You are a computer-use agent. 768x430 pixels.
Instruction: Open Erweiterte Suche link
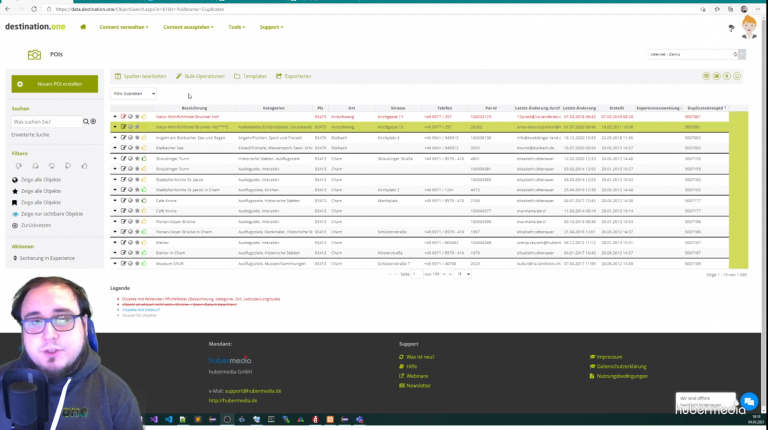(x=30, y=135)
